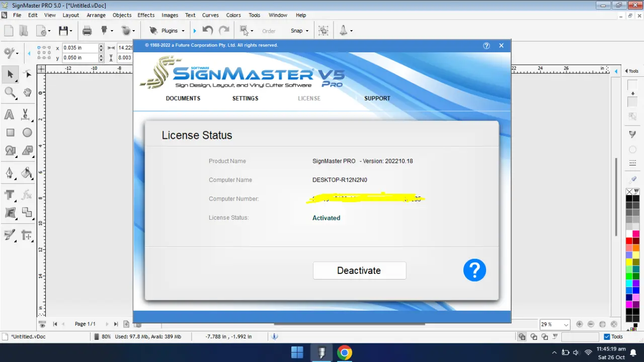Pick the Zoom magnifier tool
The width and height of the screenshot is (644, 362).
pos(10,92)
